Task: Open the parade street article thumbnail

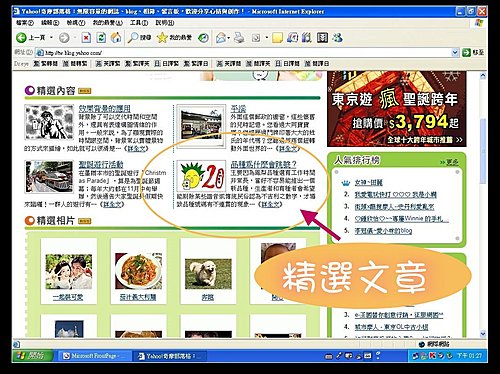Action: 49,177
